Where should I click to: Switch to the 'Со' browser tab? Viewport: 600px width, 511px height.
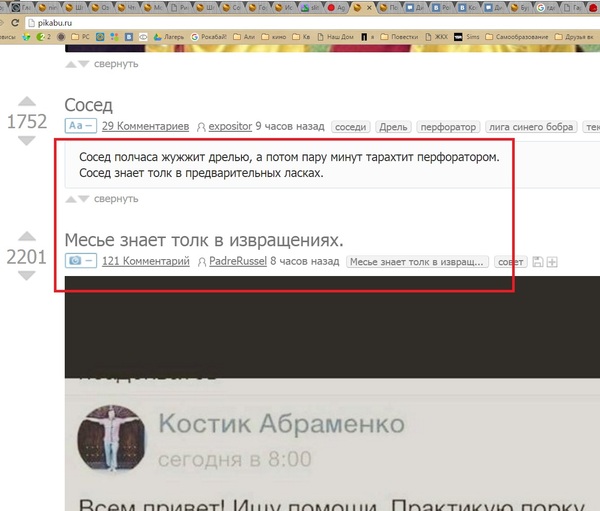232,7
